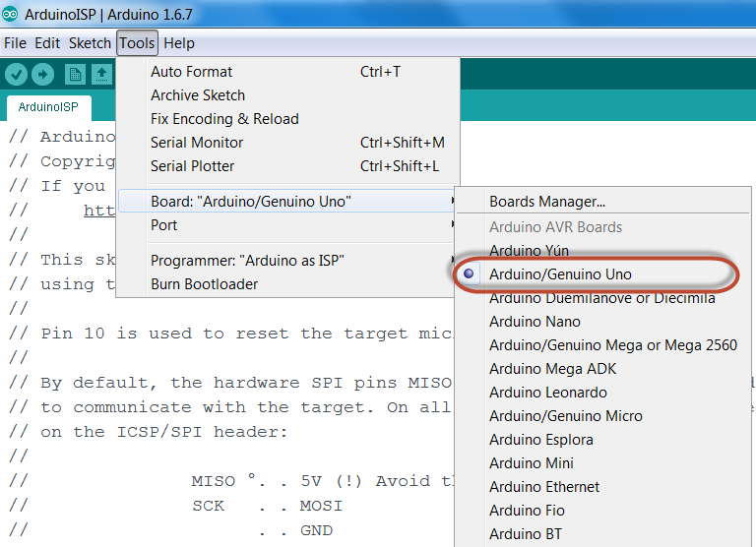Screen dimensions: 756x547
Task: Open the Serial Monitor
Action: coord(287,143)
